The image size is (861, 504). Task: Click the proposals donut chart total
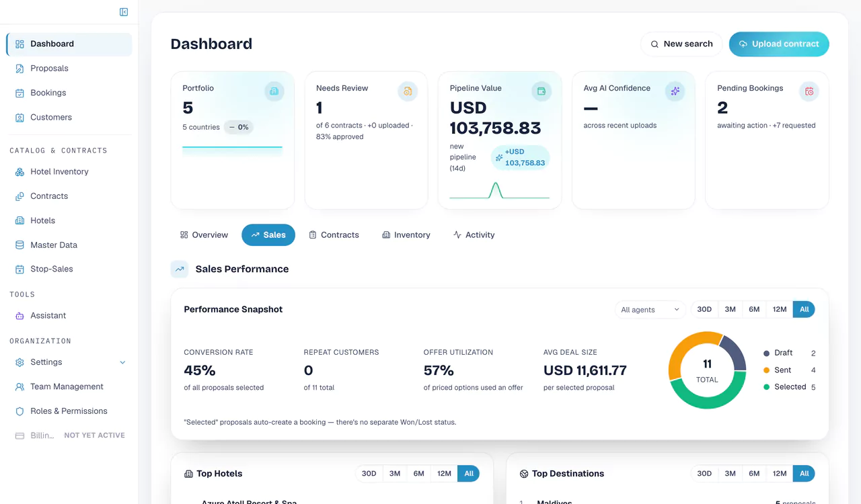coord(707,370)
